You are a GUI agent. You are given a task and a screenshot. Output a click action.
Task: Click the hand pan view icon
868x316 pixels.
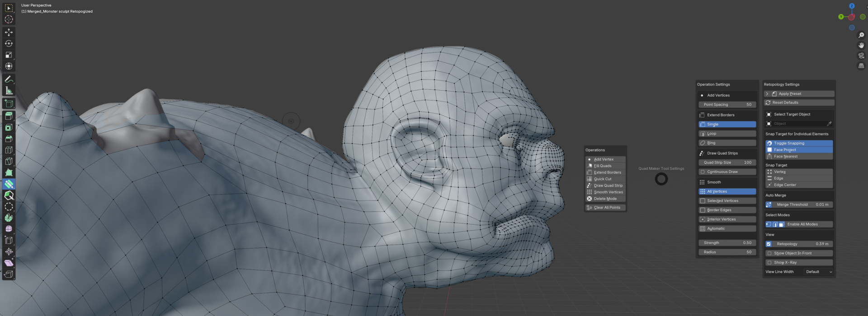click(x=861, y=45)
